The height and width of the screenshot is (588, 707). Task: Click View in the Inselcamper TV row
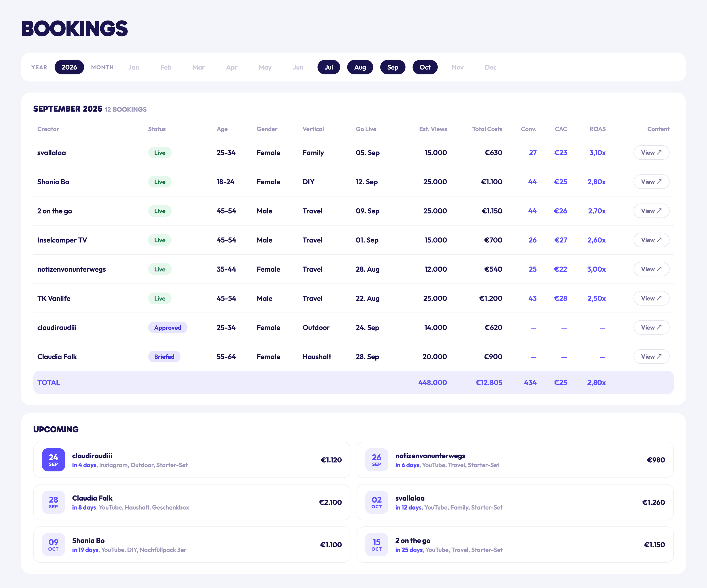651,240
